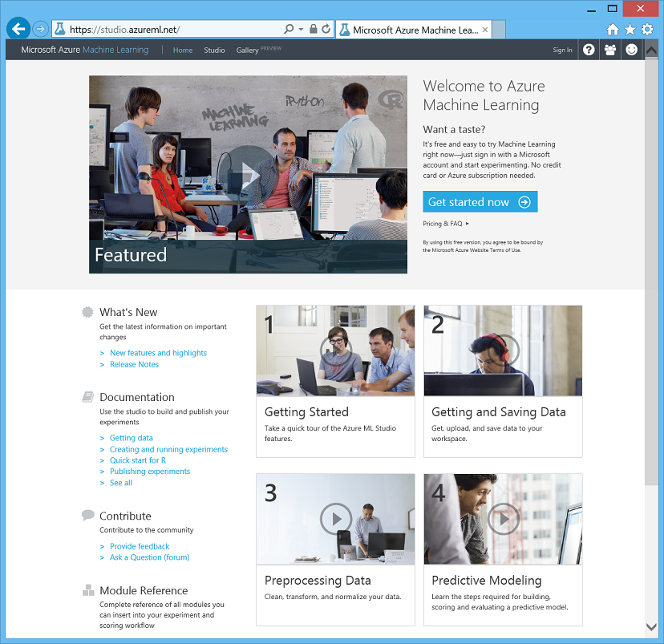The height and width of the screenshot is (644, 664).
Task: Open the Getting Started card title
Action: pos(306,412)
